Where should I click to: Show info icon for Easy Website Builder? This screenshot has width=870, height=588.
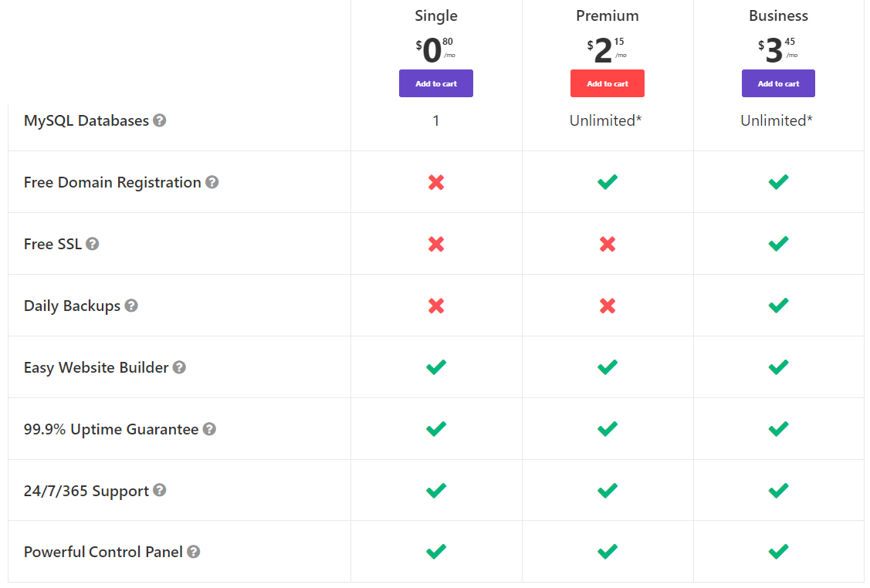pyautogui.click(x=179, y=367)
